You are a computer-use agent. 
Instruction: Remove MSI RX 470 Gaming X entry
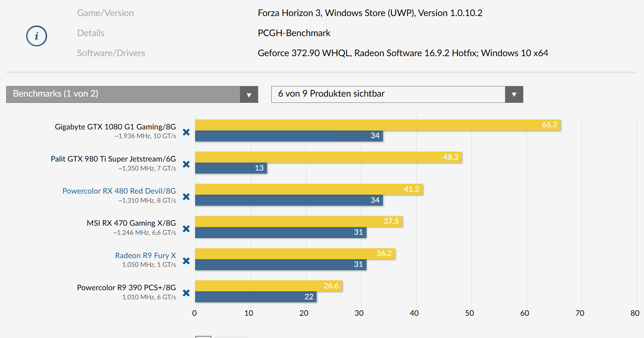click(186, 229)
